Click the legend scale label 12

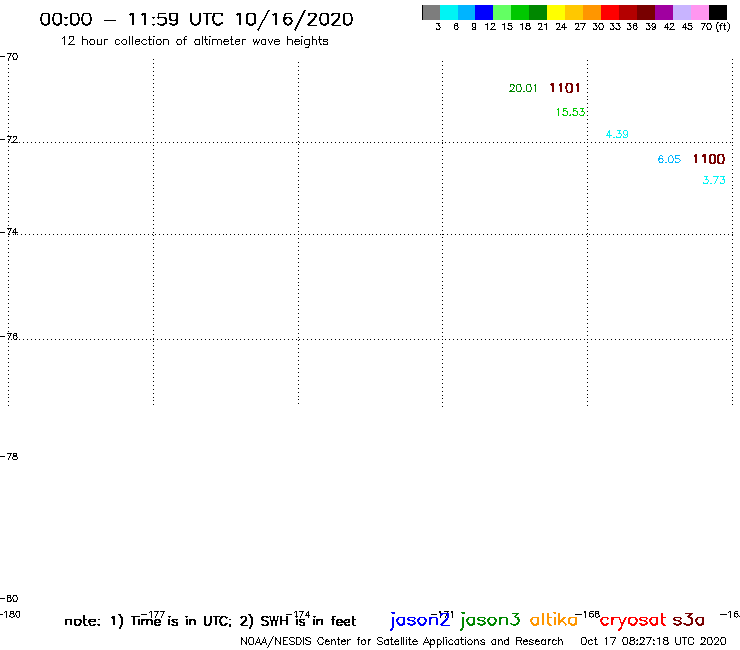[490, 27]
